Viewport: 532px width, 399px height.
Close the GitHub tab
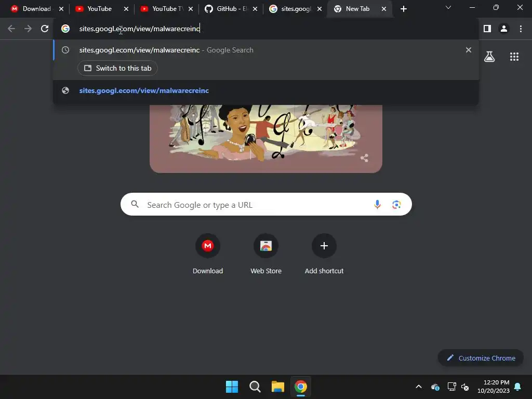coord(255,9)
